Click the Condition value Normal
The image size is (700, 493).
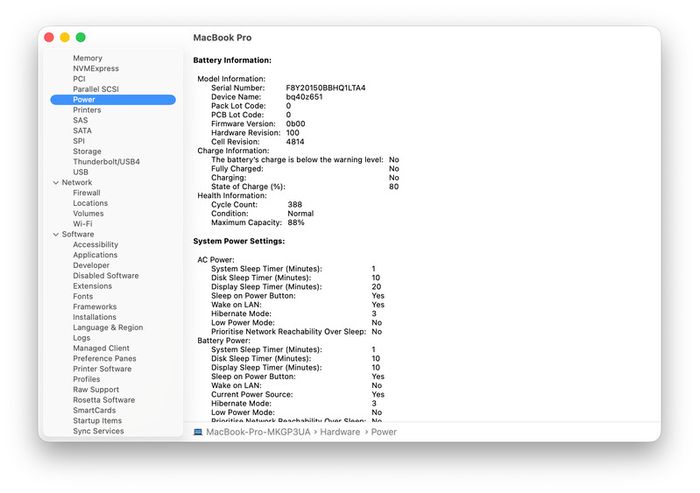pyautogui.click(x=300, y=213)
